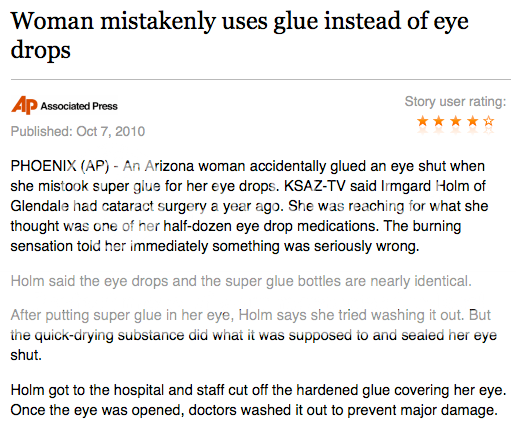This screenshot has width=516, height=432.
Task: Click the paragraph about nearly identical bottles
Action: click(241, 281)
